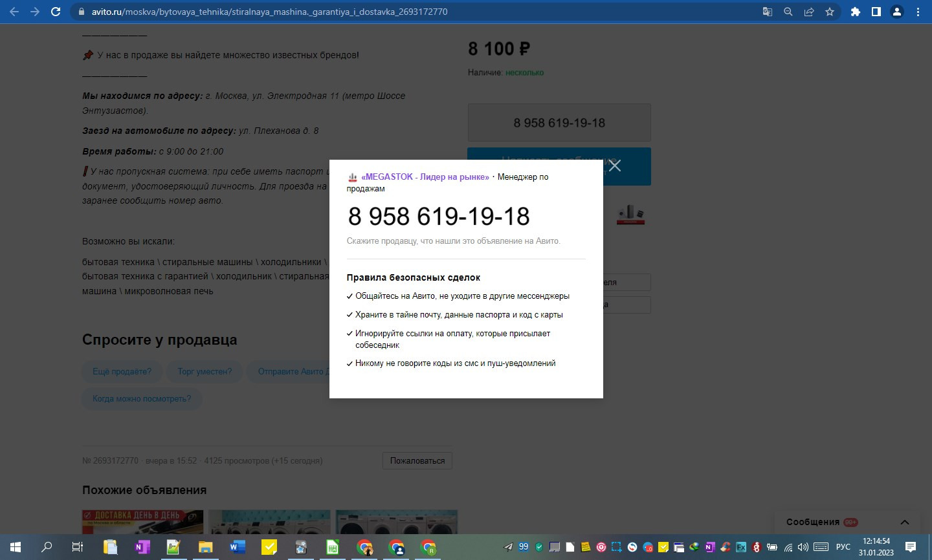Go forward in browser history

tap(35, 12)
